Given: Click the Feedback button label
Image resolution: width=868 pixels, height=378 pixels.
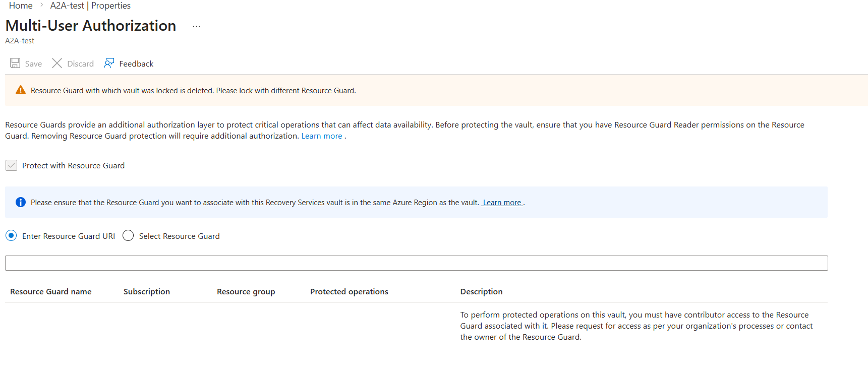Looking at the screenshot, I should (136, 64).
